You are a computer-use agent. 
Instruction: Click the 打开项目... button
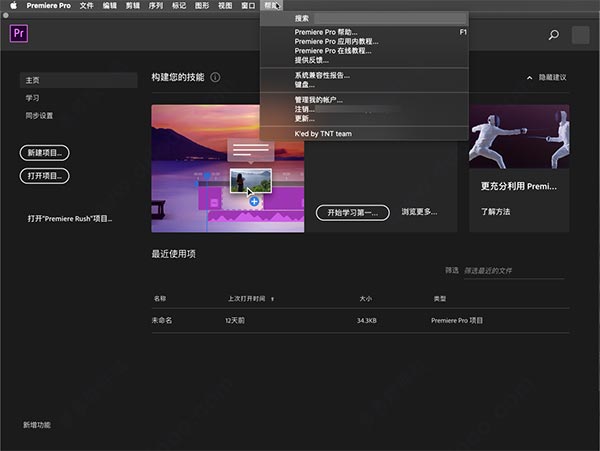coord(44,176)
